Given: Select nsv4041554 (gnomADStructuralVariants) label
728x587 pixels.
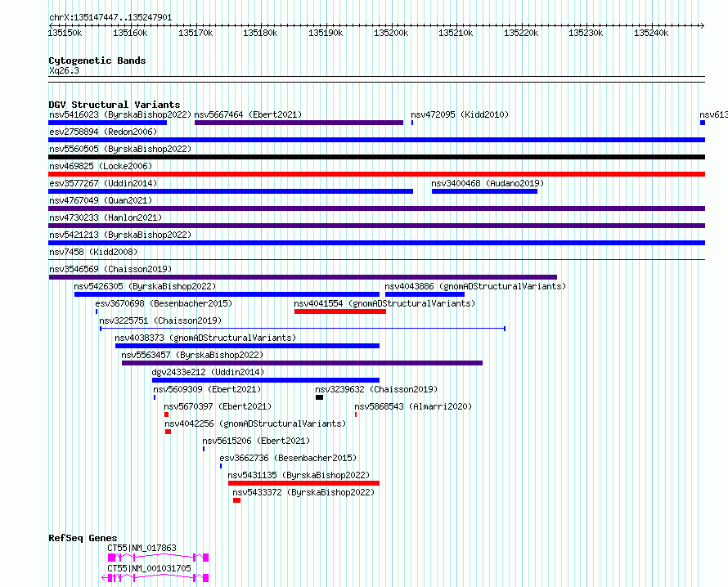Looking at the screenshot, I should pyautogui.click(x=384, y=303).
